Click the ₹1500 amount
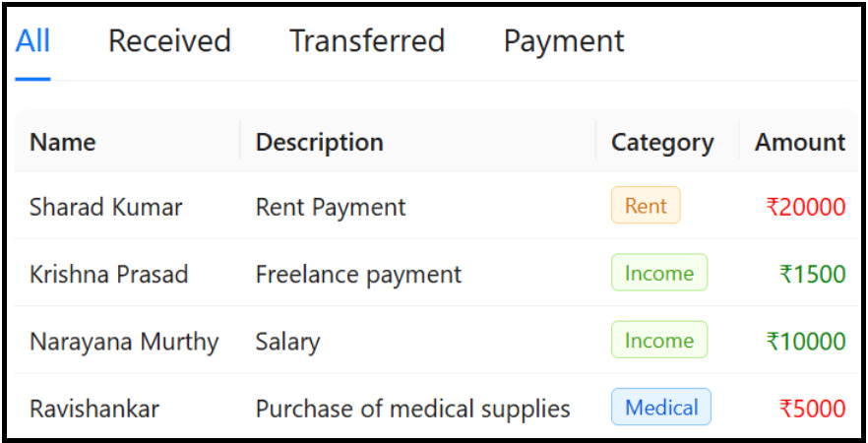868x443 pixels. [x=812, y=274]
